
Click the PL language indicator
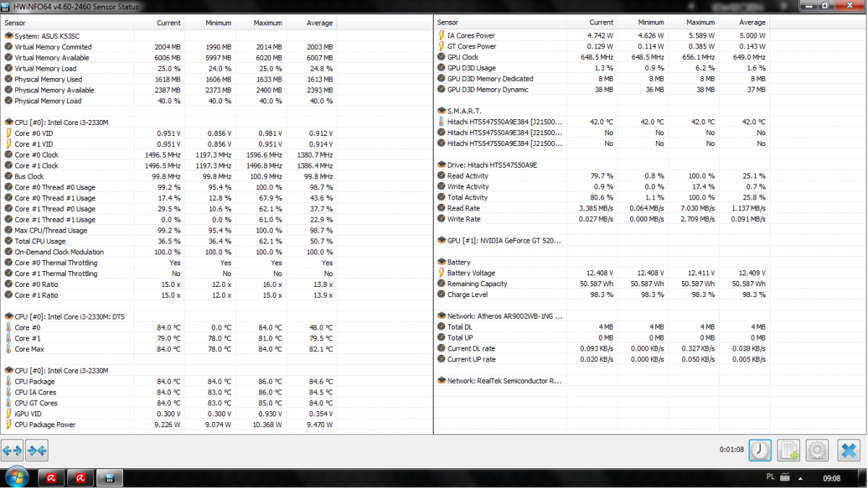coord(770,478)
